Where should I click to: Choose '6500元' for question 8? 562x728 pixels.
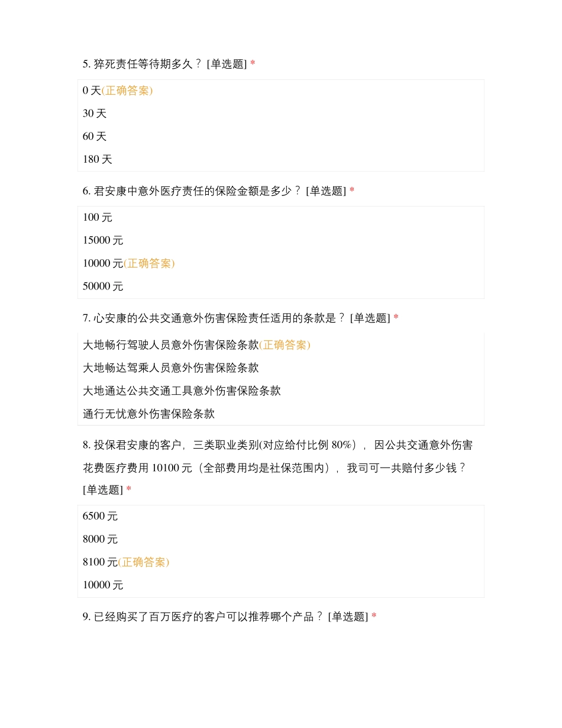pos(101,517)
